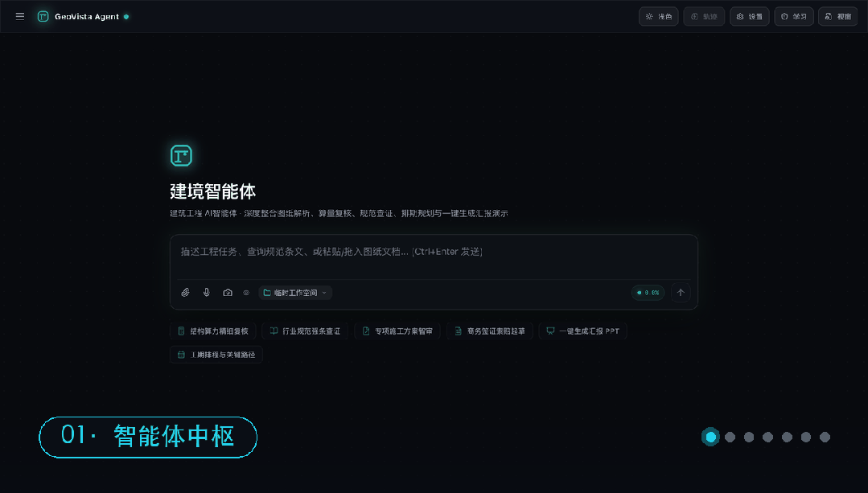The height and width of the screenshot is (493, 868).
Task: Jump to the last pagination dot
Action: (x=825, y=438)
